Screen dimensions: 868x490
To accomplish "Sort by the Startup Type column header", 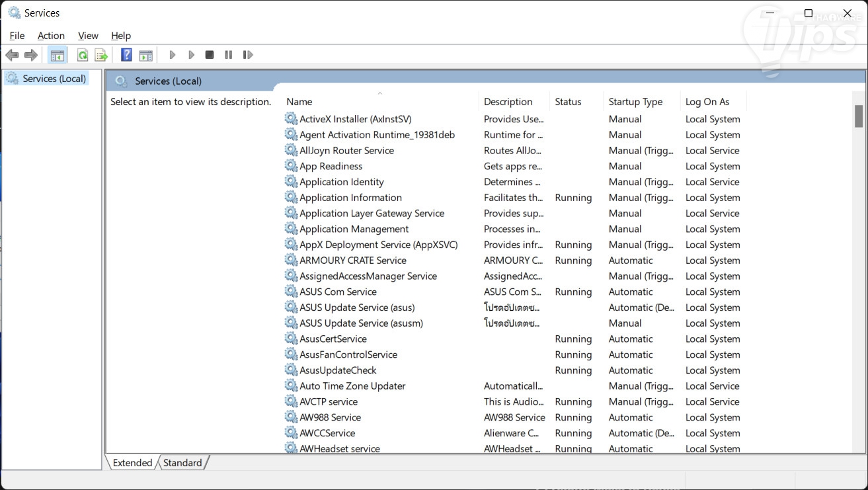I will point(635,102).
